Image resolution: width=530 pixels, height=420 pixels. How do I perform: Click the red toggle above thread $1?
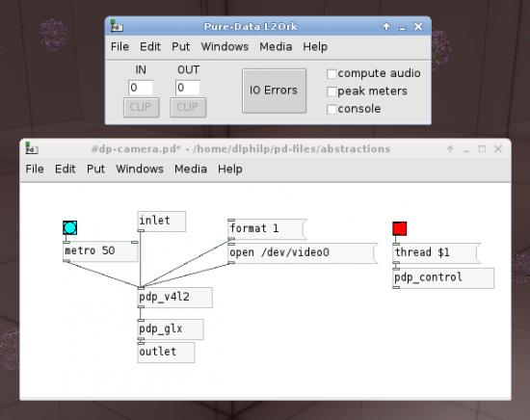pyautogui.click(x=400, y=228)
